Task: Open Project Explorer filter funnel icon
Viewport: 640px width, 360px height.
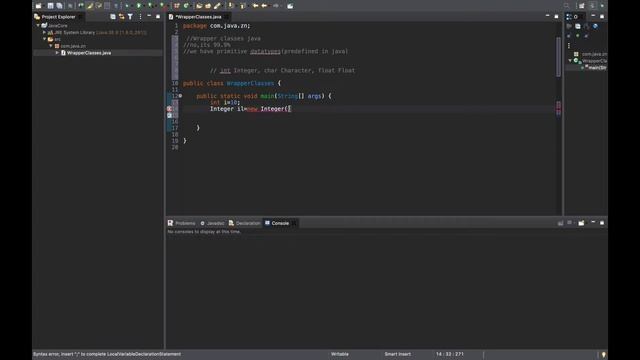Action: coord(130,17)
